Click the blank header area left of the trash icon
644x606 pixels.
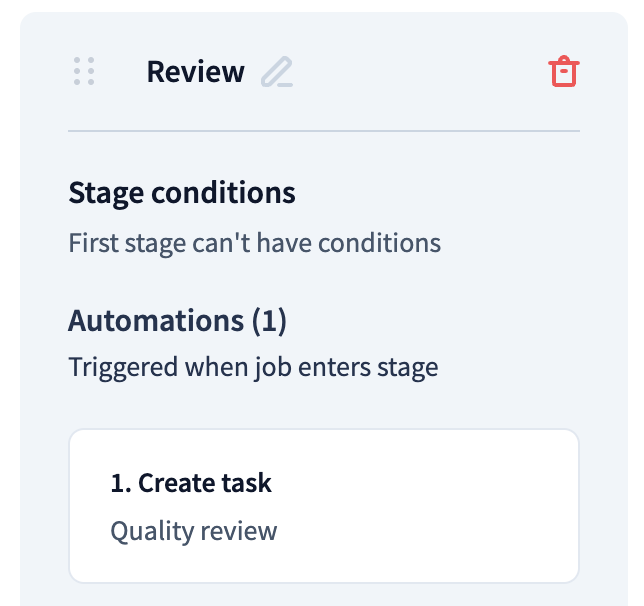(x=420, y=72)
